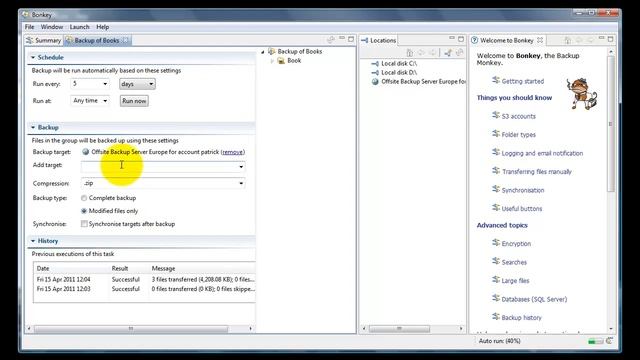Image resolution: width=640 pixels, height=360 pixels.
Task: Select Offsite Backup Server Europe location
Action: point(418,82)
